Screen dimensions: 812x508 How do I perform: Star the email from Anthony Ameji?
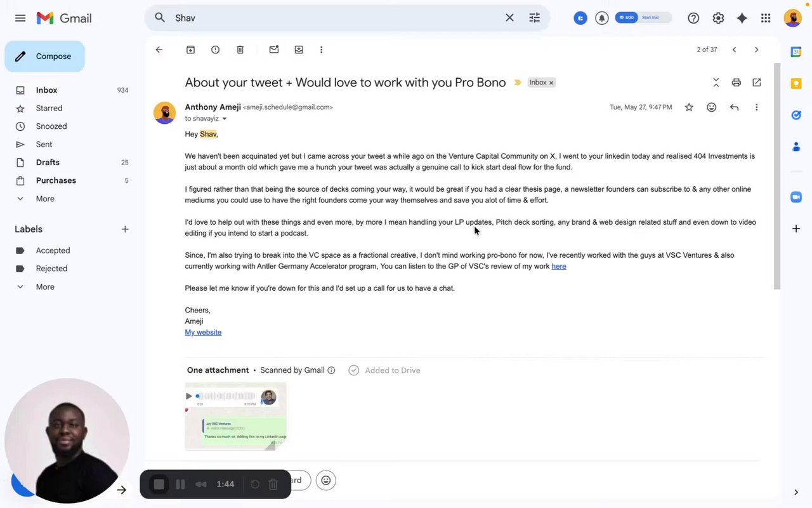tap(689, 107)
